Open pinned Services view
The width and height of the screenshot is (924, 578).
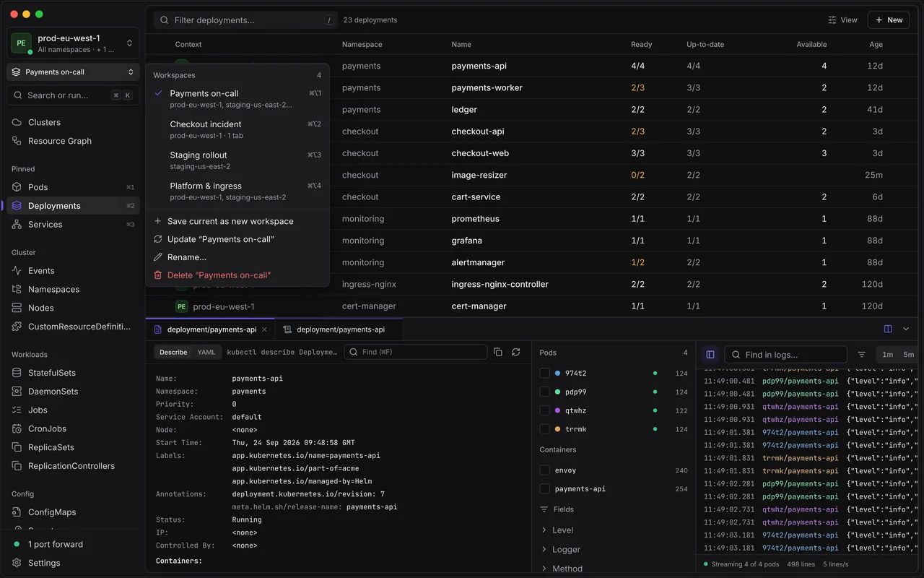click(73, 225)
